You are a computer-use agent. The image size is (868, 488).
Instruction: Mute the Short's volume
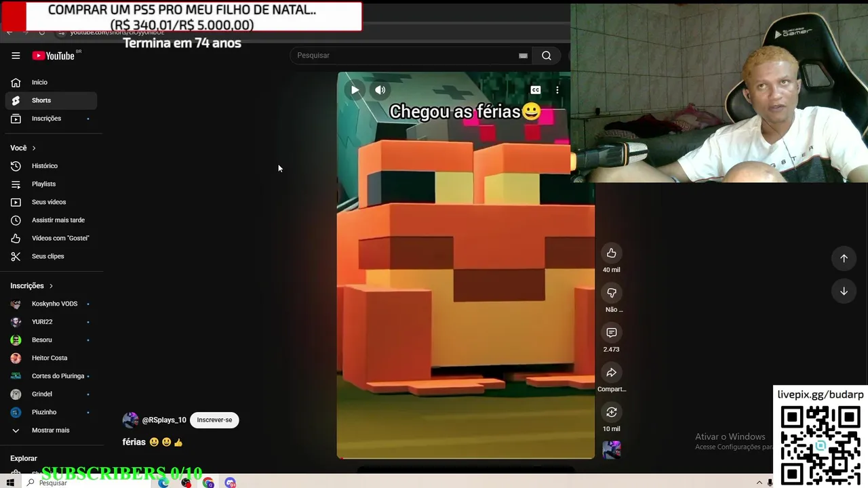coord(380,89)
